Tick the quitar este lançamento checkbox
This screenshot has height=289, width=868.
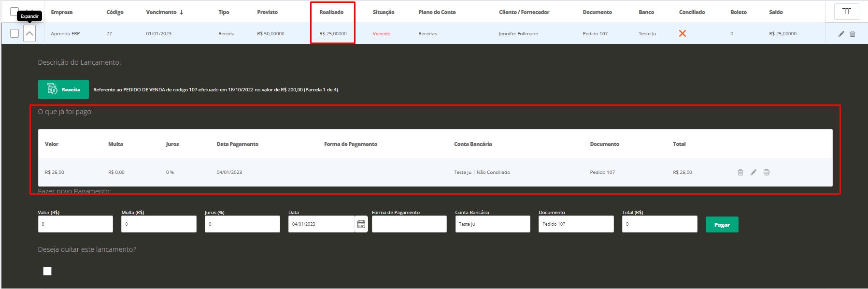pos(47,271)
